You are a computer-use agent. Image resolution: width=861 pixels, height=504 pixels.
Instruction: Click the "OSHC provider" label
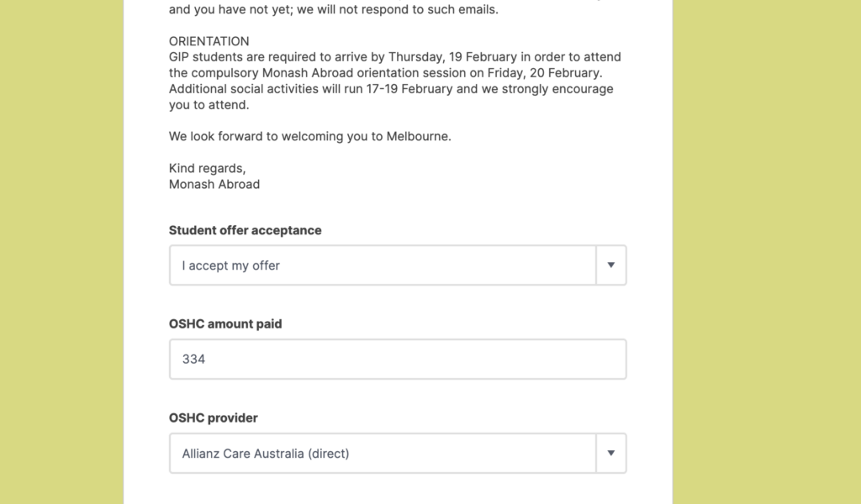[214, 417]
